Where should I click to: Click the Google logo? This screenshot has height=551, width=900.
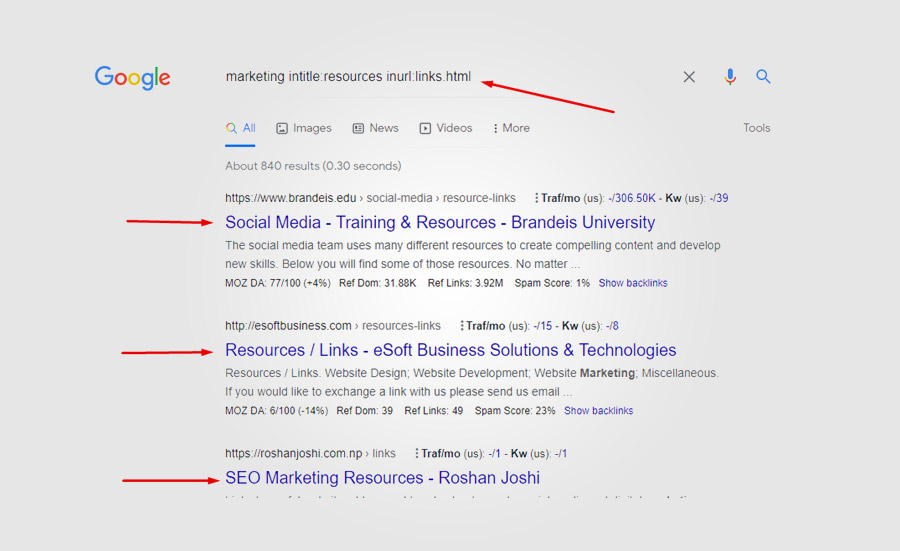click(132, 77)
